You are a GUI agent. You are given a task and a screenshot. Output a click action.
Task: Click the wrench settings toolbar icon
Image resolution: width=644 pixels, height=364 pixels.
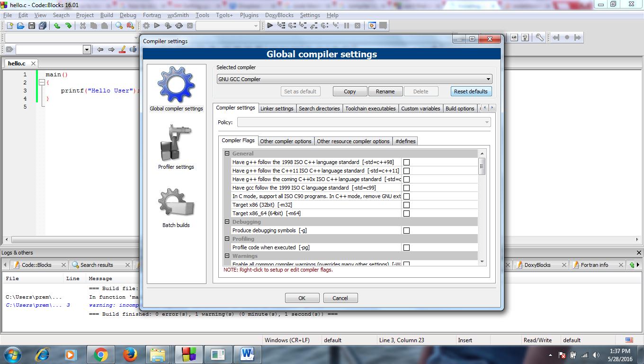tap(539, 37)
